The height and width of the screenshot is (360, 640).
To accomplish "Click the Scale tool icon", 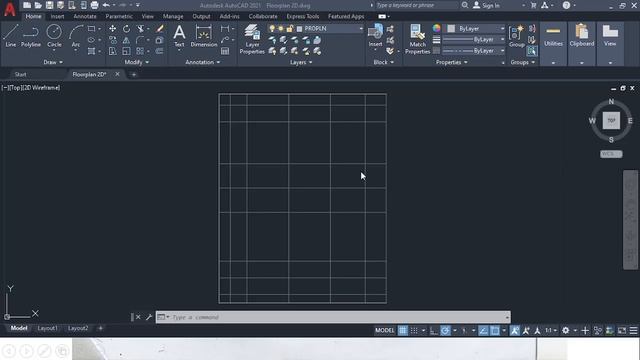I will 127,51.
